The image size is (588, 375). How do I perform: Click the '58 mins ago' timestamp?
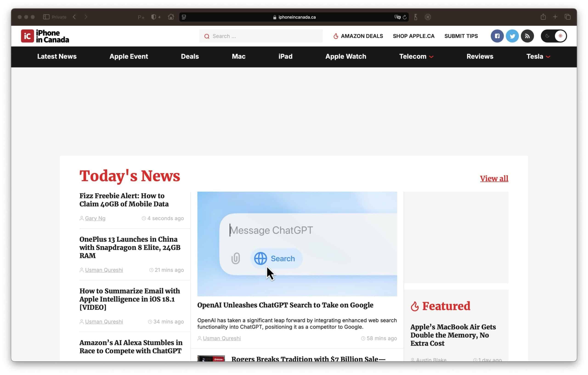pyautogui.click(x=382, y=339)
